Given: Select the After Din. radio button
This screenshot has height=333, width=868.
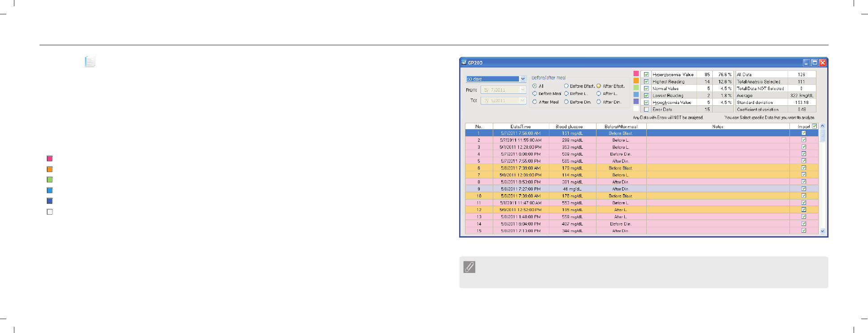Looking at the screenshot, I should [x=599, y=102].
